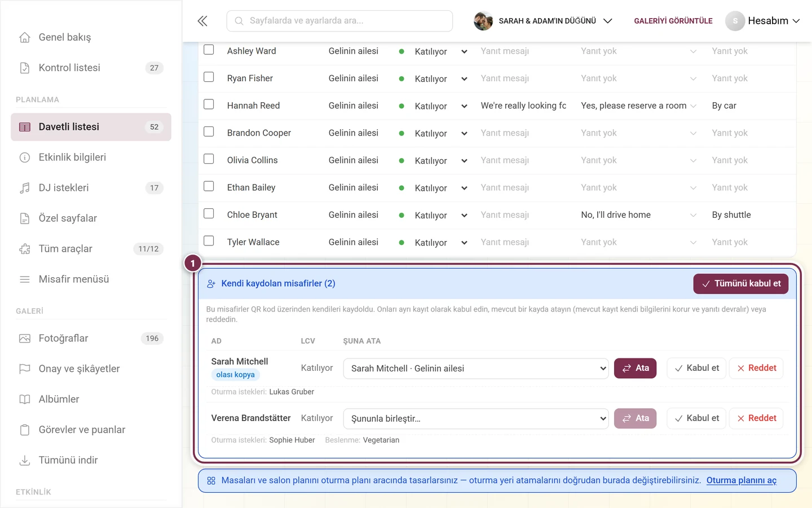Open the Şununla birleştir dropdown for Verena Brandstätter

coord(476,419)
